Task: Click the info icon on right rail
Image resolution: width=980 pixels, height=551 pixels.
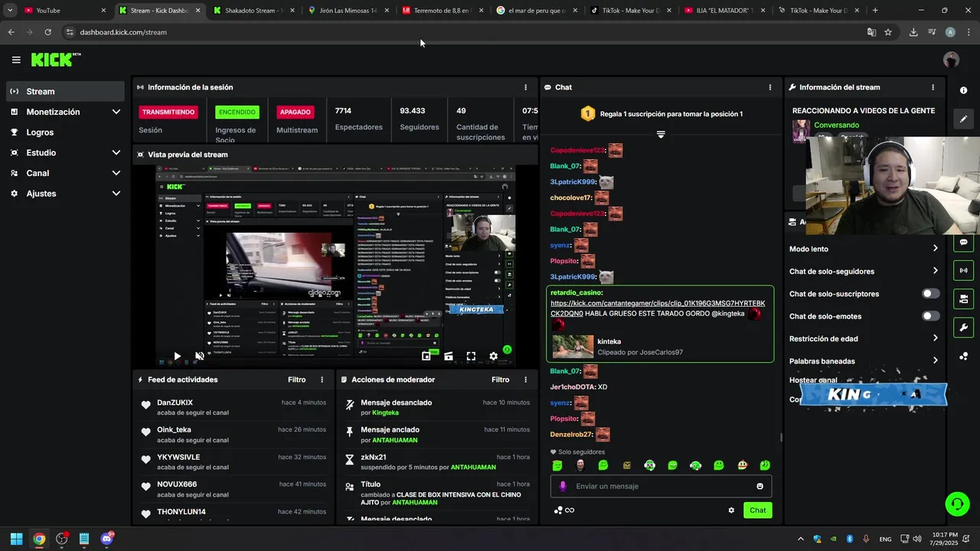Action: (x=963, y=90)
